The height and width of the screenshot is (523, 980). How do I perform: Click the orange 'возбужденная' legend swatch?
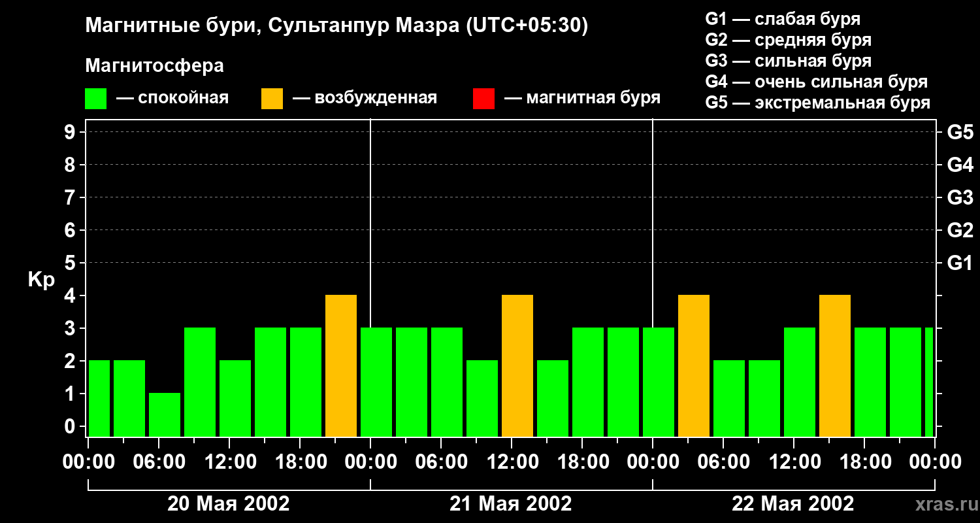point(272,99)
